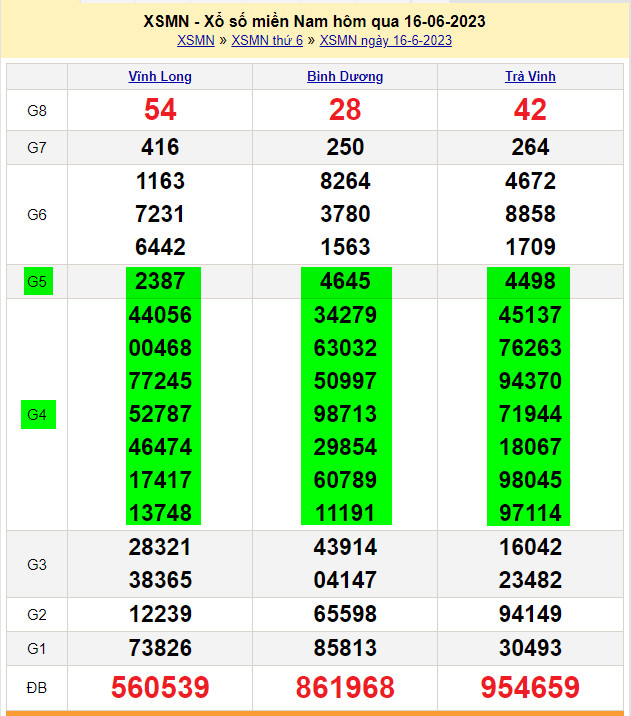This screenshot has width=631, height=716.
Task: Click Vĩnh Long G7 number 416
Action: [x=160, y=147]
